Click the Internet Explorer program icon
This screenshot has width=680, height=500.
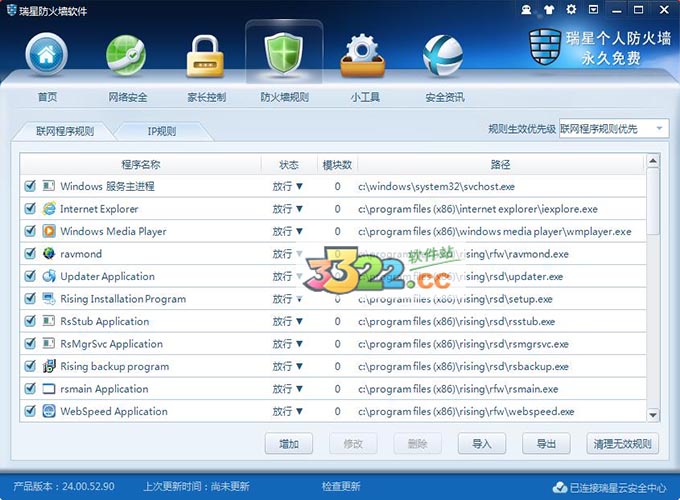tap(49, 209)
